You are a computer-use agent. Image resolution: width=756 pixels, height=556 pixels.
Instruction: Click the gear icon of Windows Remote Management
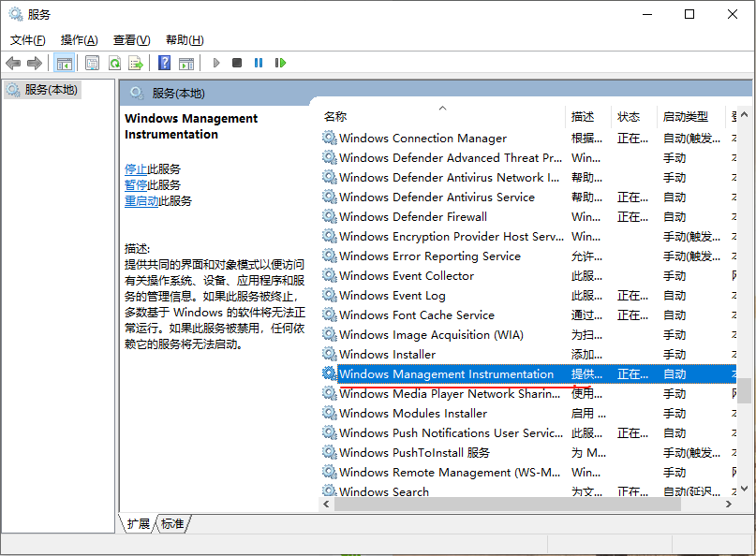tap(330, 472)
